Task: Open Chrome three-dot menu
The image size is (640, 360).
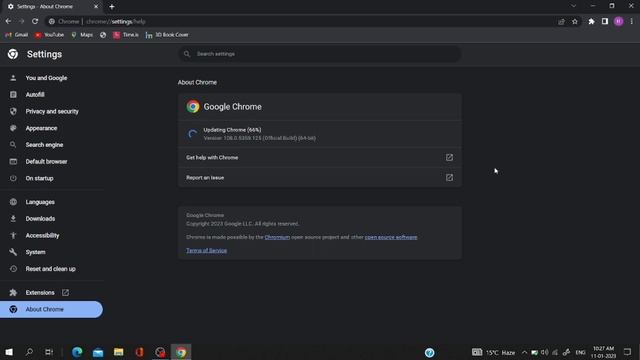Action: tap(631, 21)
